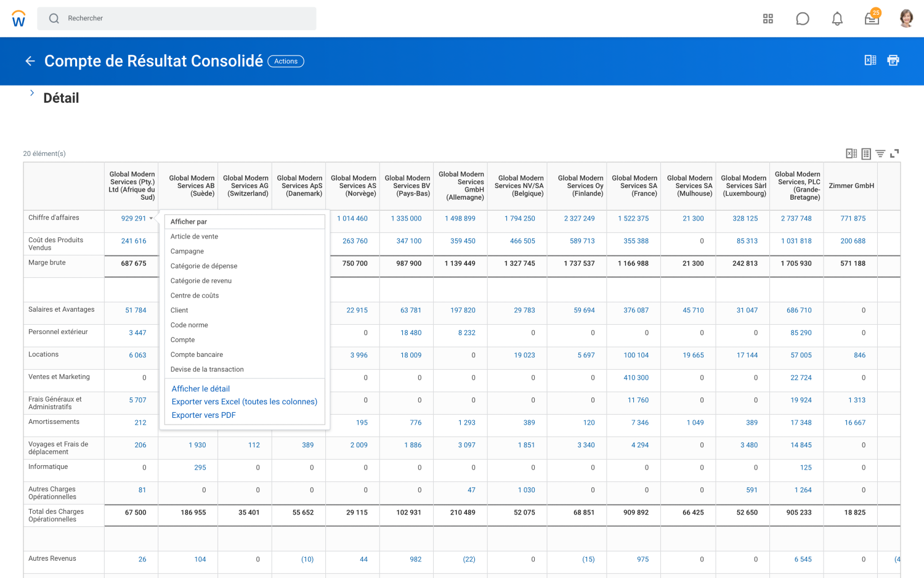The image size is (924, 578).
Task: Click Exporter vers PDF link
Action: tap(203, 415)
